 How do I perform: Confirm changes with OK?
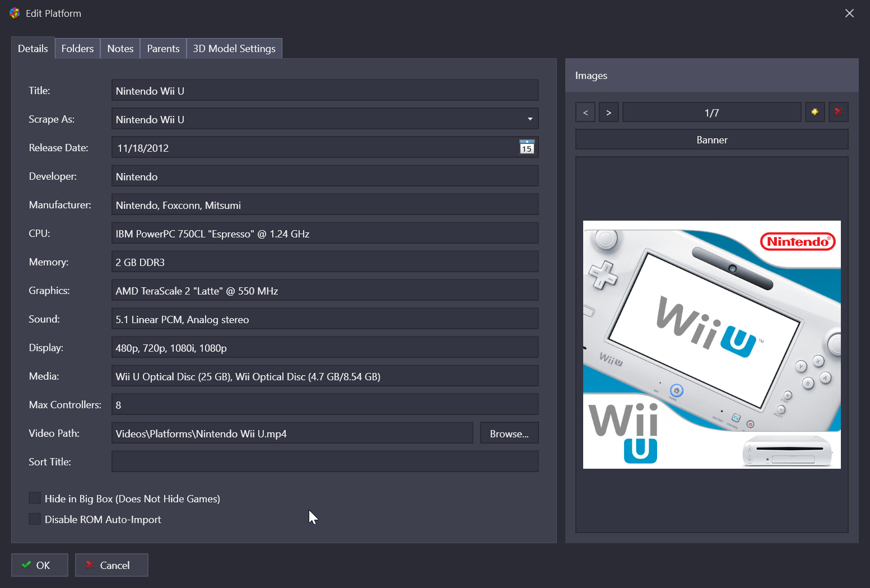click(x=39, y=565)
